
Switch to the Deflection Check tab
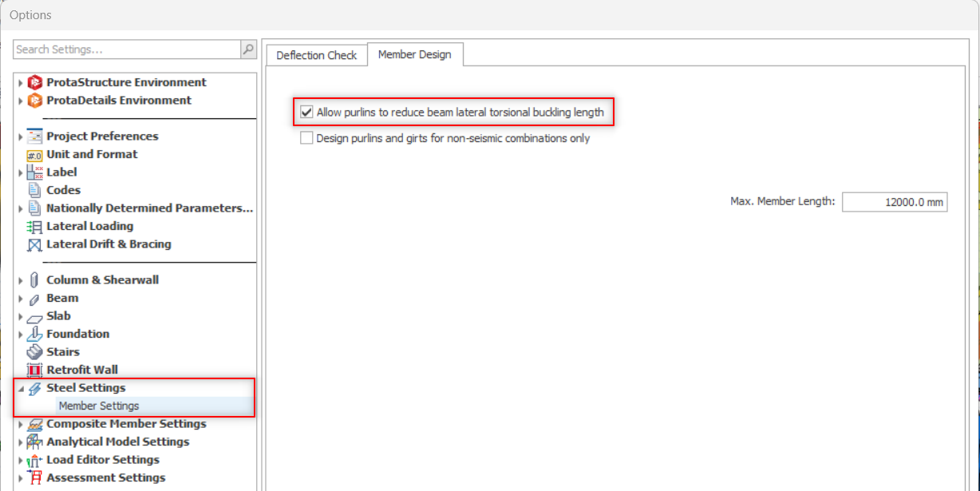pyautogui.click(x=317, y=55)
